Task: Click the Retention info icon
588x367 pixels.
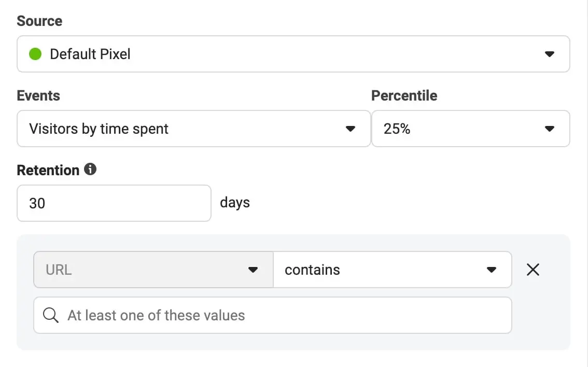Action: (x=90, y=170)
